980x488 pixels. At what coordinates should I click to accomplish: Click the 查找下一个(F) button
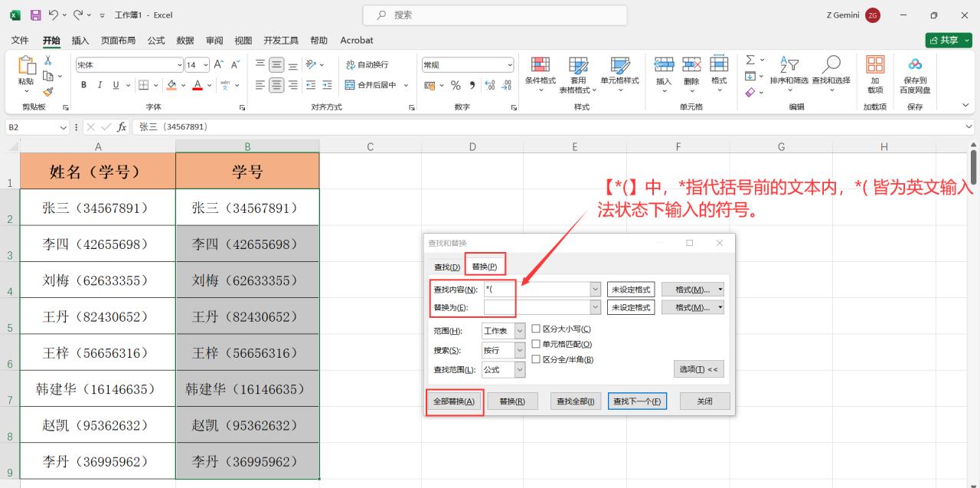point(638,401)
